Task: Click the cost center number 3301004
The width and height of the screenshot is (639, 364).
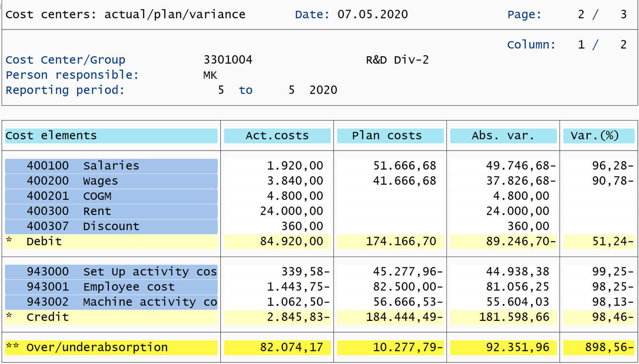Action: point(228,60)
